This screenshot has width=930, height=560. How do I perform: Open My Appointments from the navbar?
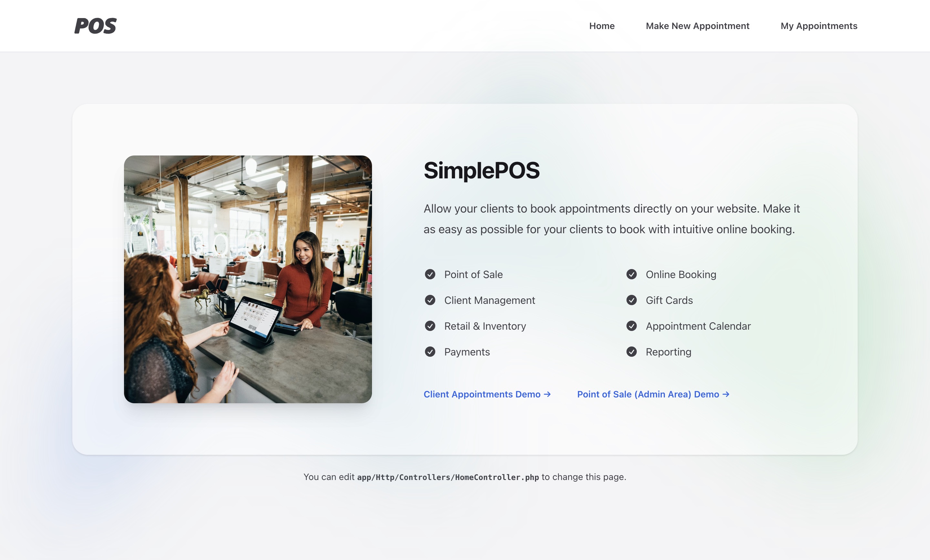(819, 25)
